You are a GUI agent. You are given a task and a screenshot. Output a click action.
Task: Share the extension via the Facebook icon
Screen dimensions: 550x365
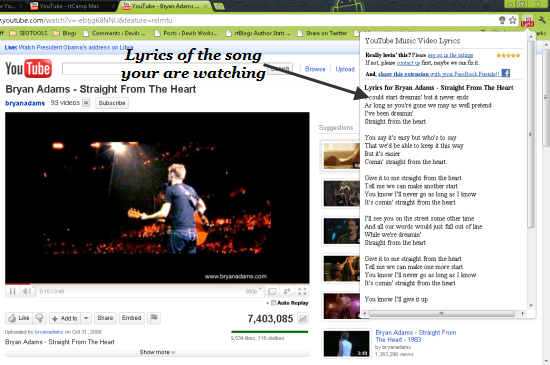(x=505, y=73)
